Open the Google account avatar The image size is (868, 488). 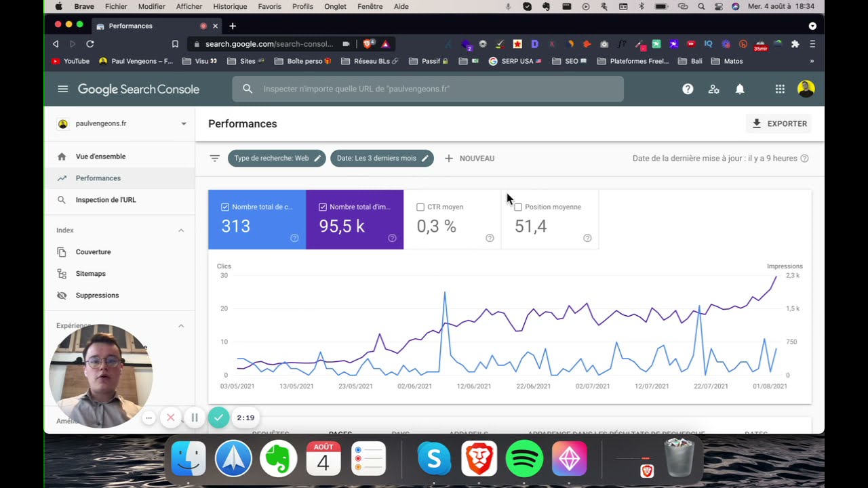pyautogui.click(x=806, y=89)
